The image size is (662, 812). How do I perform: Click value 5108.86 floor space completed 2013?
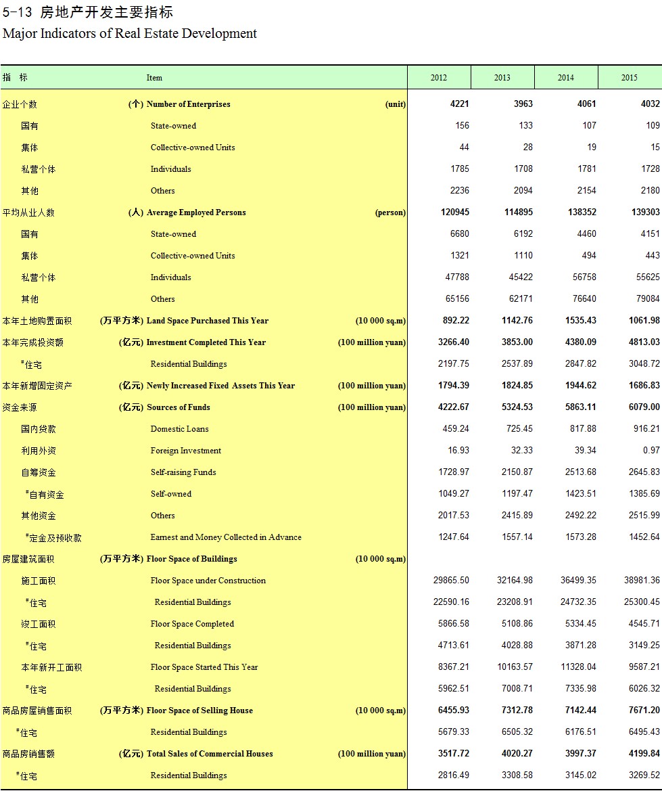[x=517, y=624]
